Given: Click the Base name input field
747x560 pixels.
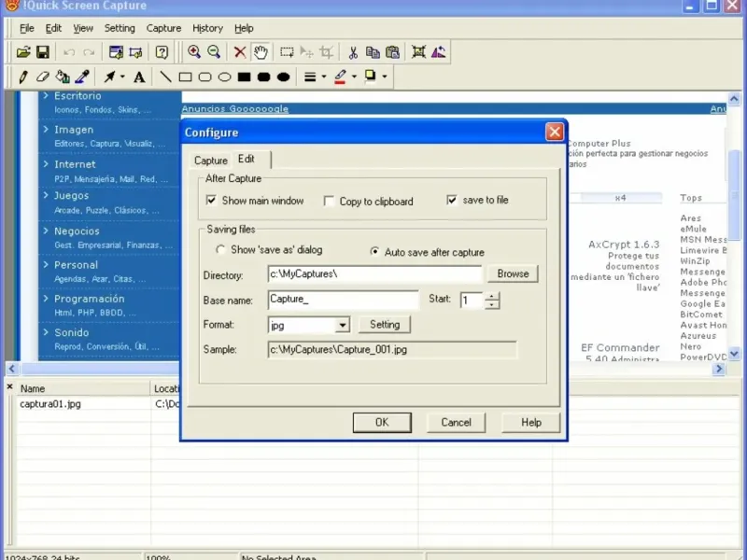Looking at the screenshot, I should [x=343, y=300].
